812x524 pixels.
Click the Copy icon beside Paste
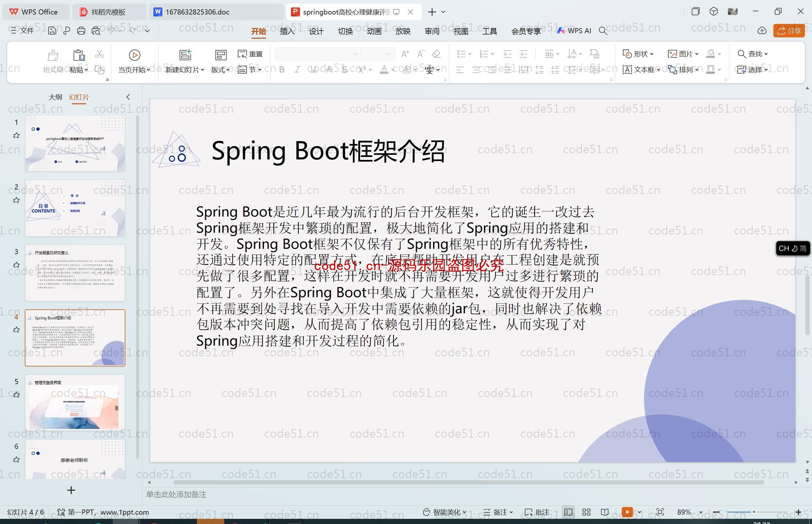(x=99, y=70)
